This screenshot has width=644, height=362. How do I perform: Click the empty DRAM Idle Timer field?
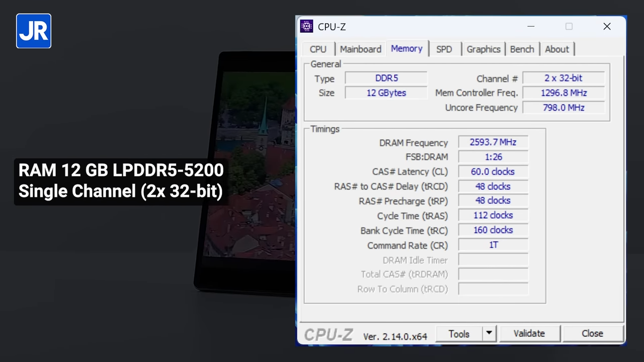click(x=493, y=260)
